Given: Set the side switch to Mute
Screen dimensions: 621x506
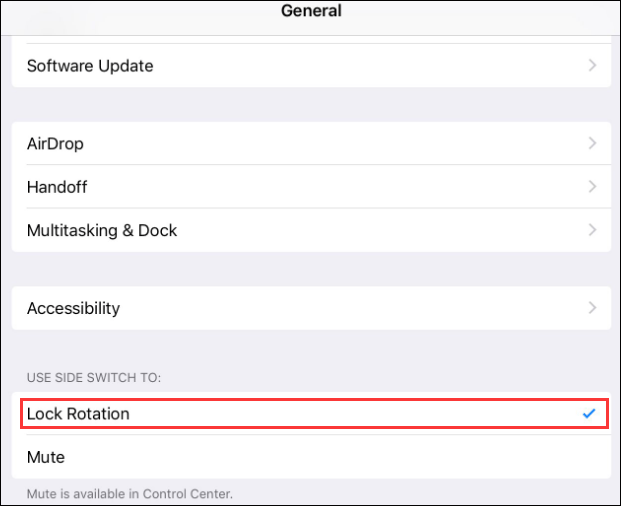Looking at the screenshot, I should 46,457.
